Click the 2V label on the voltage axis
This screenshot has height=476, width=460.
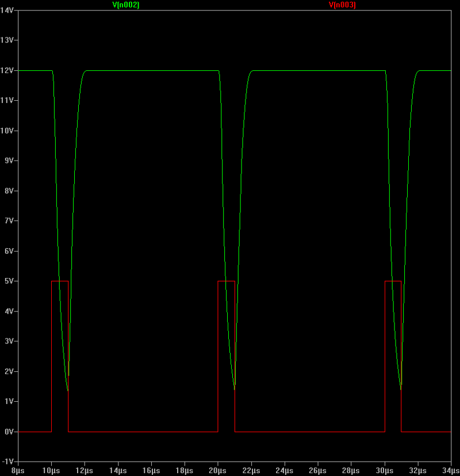coord(9,371)
